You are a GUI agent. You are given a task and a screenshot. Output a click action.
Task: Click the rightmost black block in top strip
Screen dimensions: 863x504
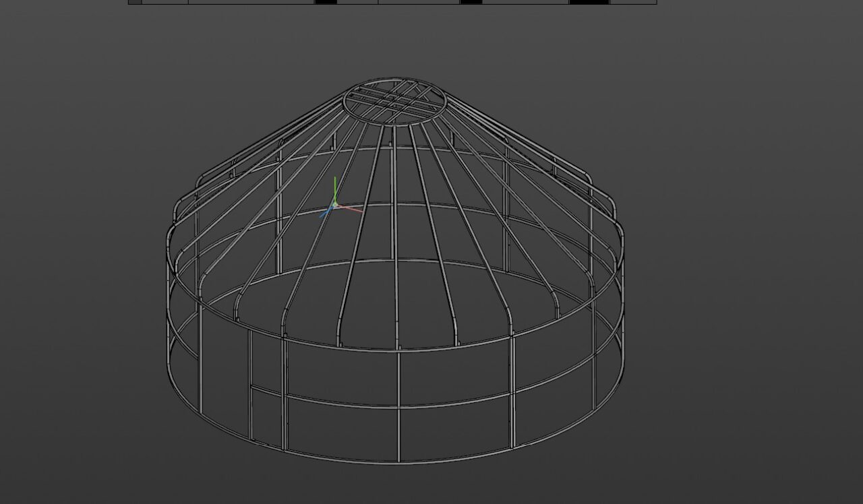click(x=589, y=2)
